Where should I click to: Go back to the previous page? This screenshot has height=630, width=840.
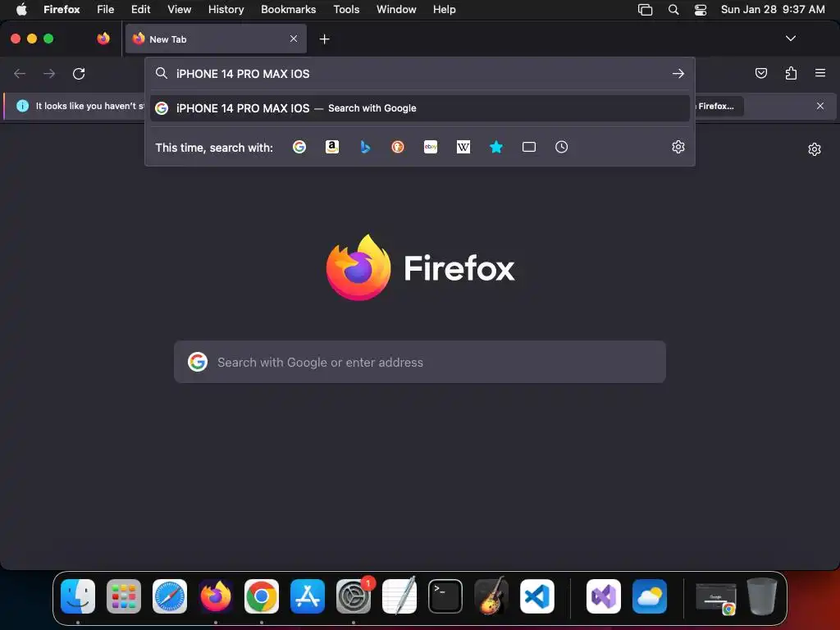(x=20, y=73)
